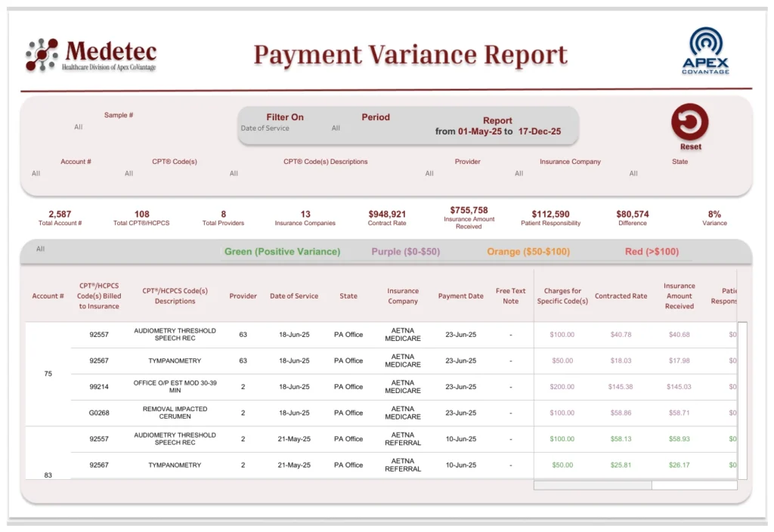774x532 pixels.
Task: Open the Provider slicer dropdown
Action: (x=429, y=173)
